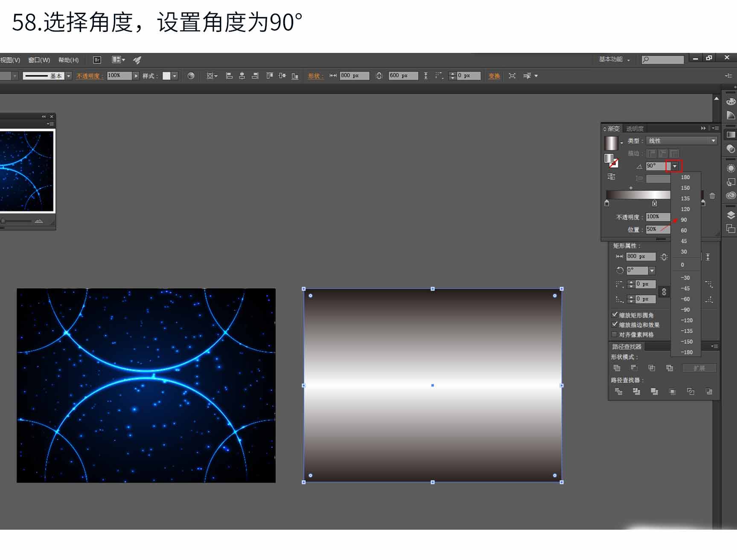
Task: Open the Bridge (Br) icon
Action: (97, 60)
